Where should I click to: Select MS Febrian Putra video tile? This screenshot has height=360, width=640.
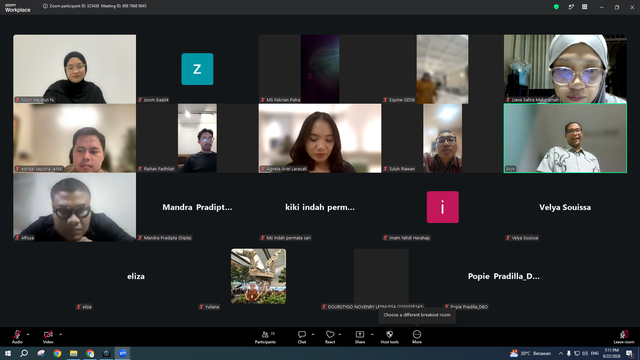coord(320,69)
